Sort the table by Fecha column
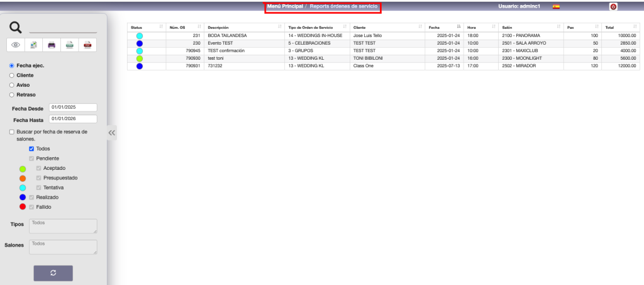Viewport: 644px width, 285px height. [443, 28]
